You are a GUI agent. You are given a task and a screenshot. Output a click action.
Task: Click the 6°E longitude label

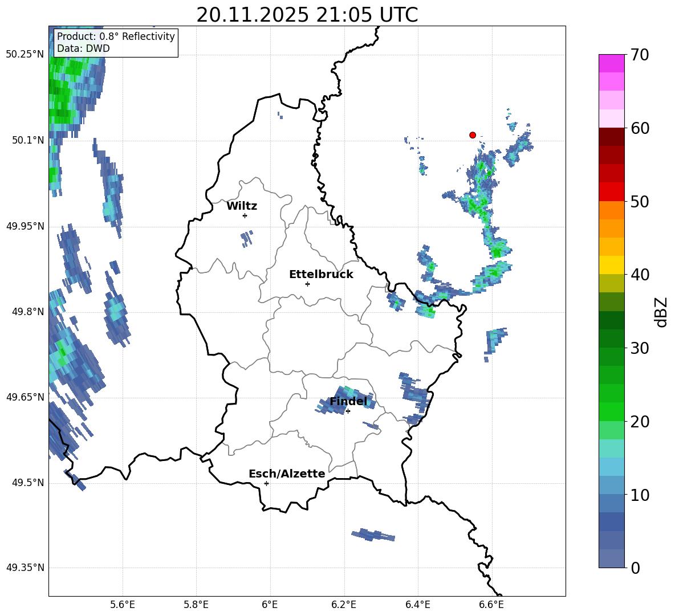270,605
